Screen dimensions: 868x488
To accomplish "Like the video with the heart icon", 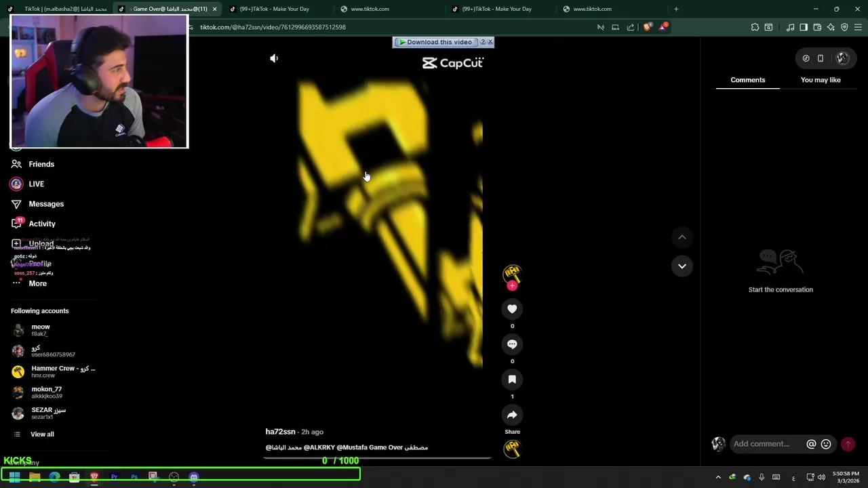I will click(x=512, y=309).
